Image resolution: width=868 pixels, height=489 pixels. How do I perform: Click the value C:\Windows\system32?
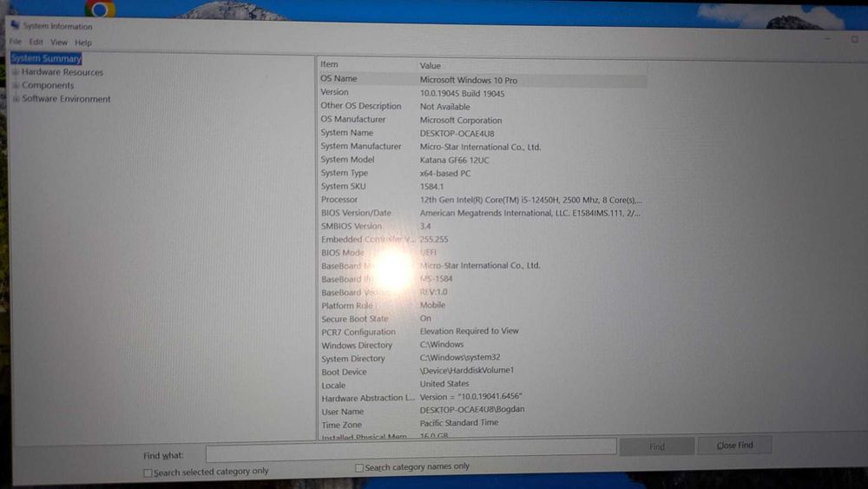point(459,357)
